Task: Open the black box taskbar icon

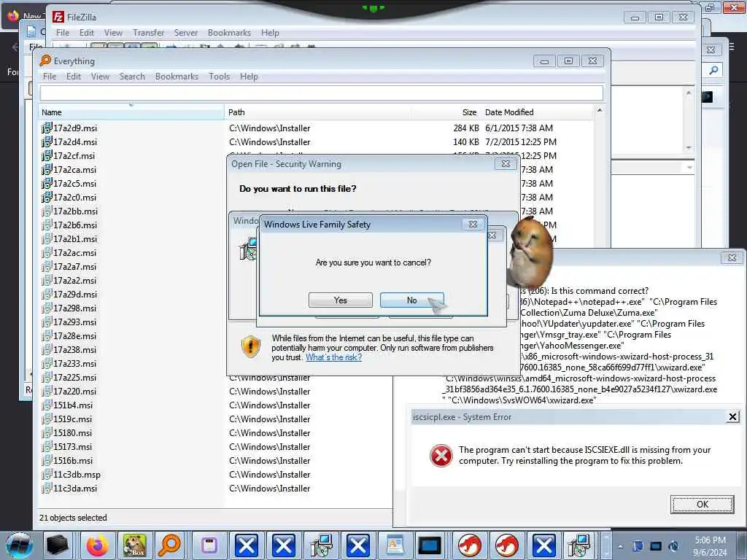Action: pyautogui.click(x=58, y=545)
